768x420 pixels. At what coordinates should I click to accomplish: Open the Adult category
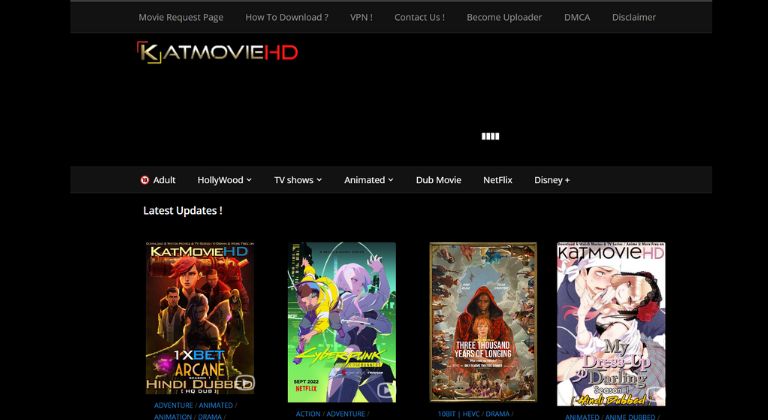pos(164,180)
